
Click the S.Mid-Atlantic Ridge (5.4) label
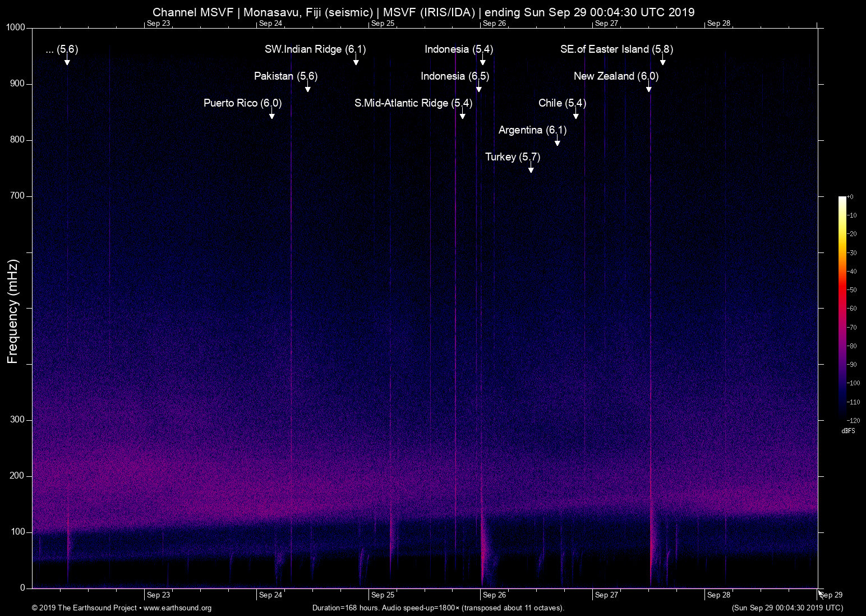click(413, 103)
